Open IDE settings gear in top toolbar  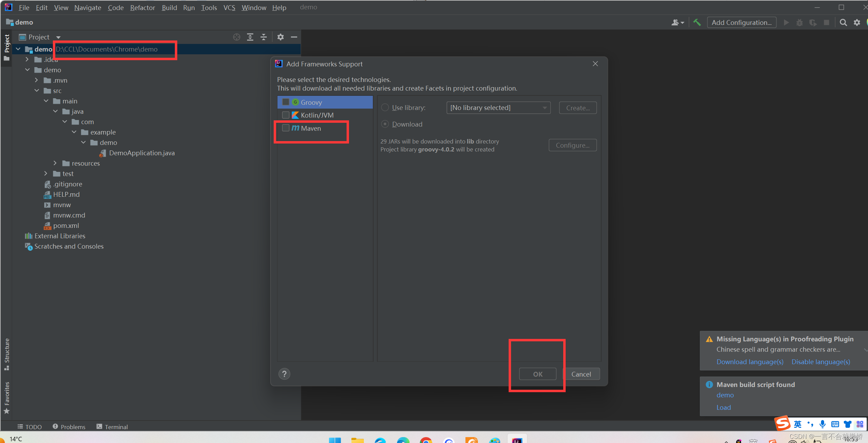click(x=857, y=22)
